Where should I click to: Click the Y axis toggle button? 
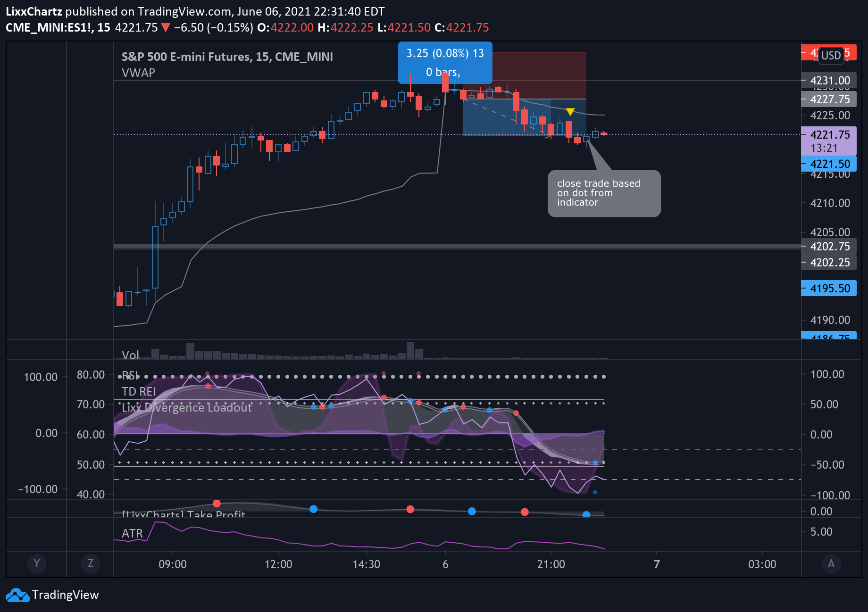pos(37,563)
